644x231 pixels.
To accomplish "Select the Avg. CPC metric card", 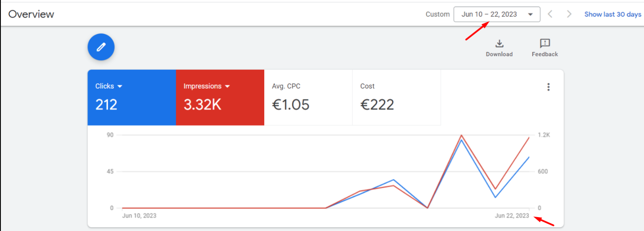I will (x=308, y=97).
